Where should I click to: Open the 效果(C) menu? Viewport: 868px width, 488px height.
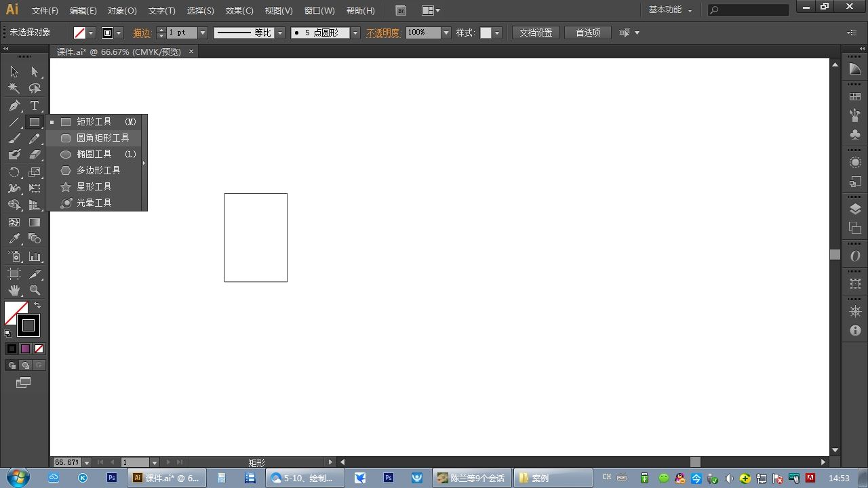[x=239, y=11]
